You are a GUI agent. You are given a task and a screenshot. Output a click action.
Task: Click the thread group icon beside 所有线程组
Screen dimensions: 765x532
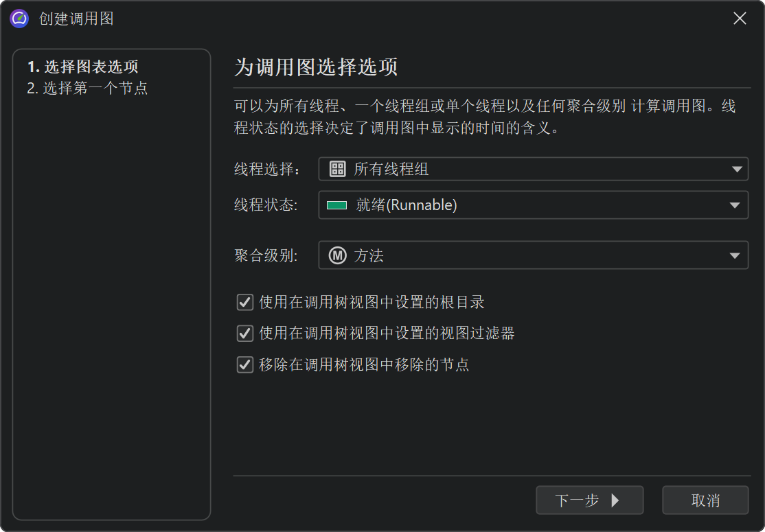pos(337,169)
